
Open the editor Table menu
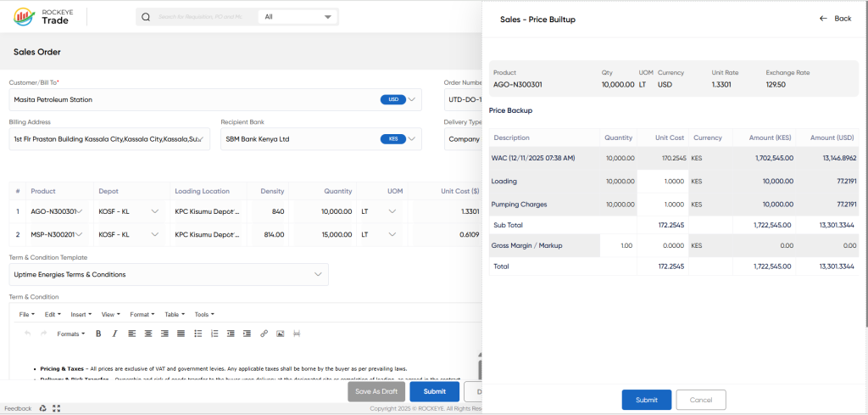click(x=175, y=314)
